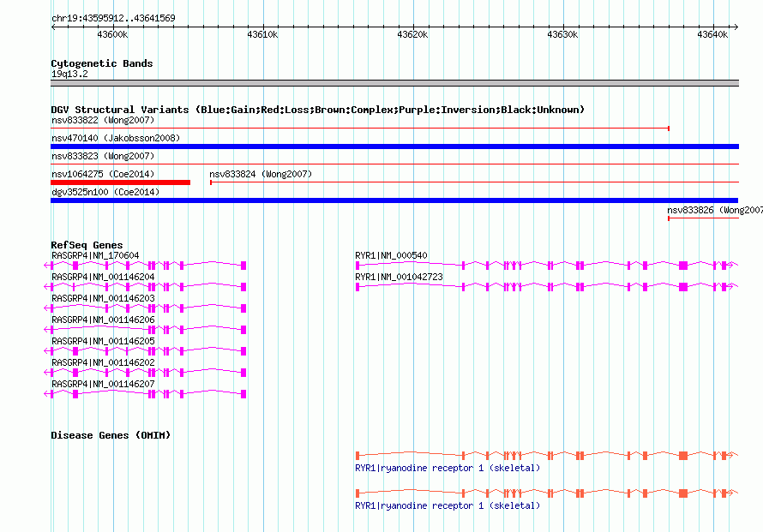Select the nsv833823 (Wong2007) label

click(103, 156)
